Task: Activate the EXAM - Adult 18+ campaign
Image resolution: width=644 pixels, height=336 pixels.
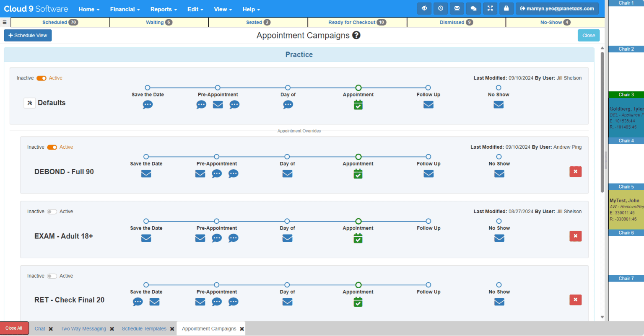Action: 52,212
